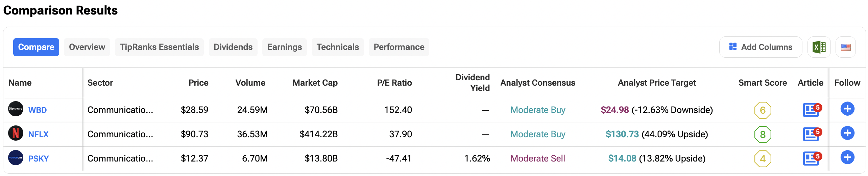Image resolution: width=868 pixels, height=176 pixels.
Task: Open the PSKY news article icon
Action: [x=811, y=158]
